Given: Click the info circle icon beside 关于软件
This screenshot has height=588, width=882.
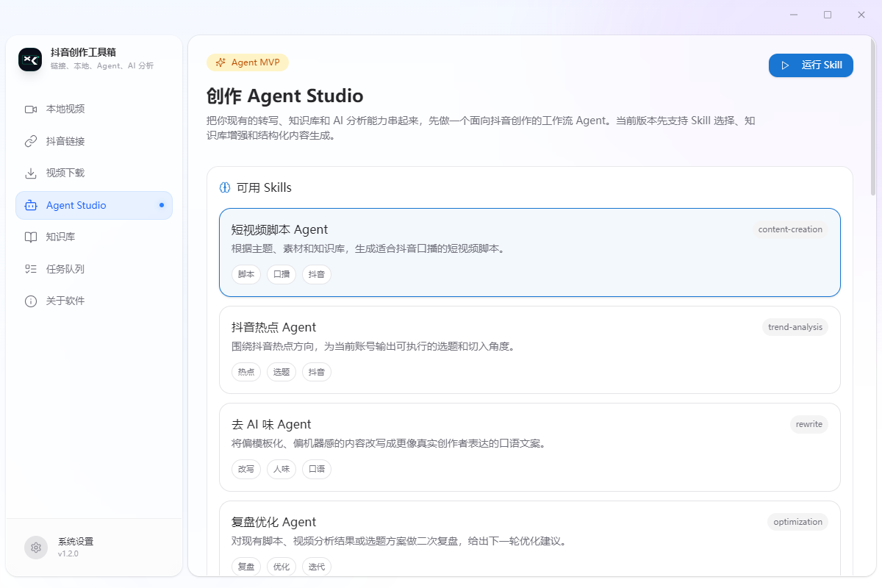Looking at the screenshot, I should click(x=31, y=301).
